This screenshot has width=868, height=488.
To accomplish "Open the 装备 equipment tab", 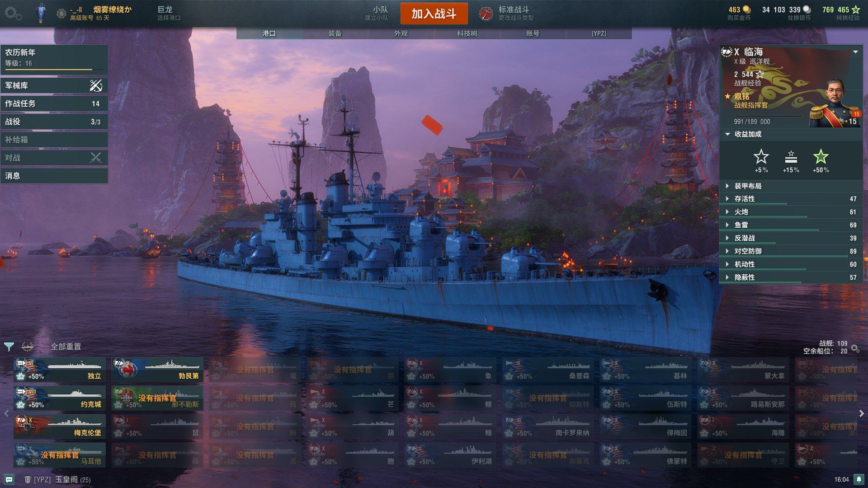I will coord(335,33).
